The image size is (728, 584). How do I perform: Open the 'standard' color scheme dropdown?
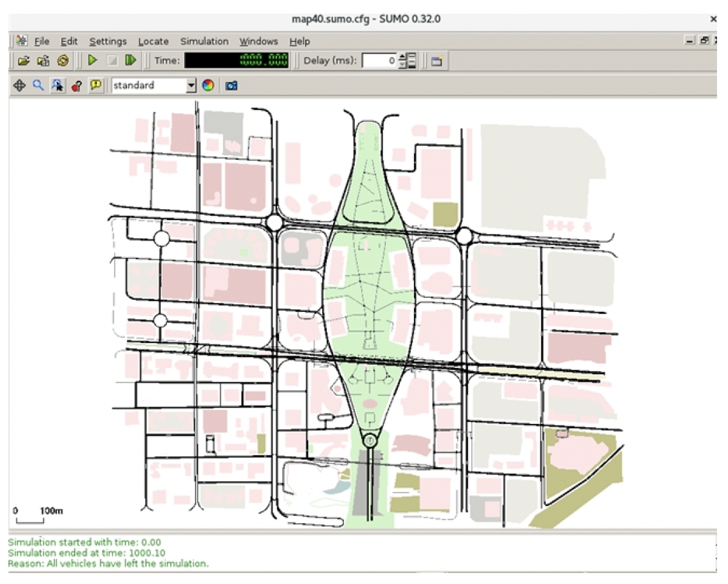click(191, 86)
